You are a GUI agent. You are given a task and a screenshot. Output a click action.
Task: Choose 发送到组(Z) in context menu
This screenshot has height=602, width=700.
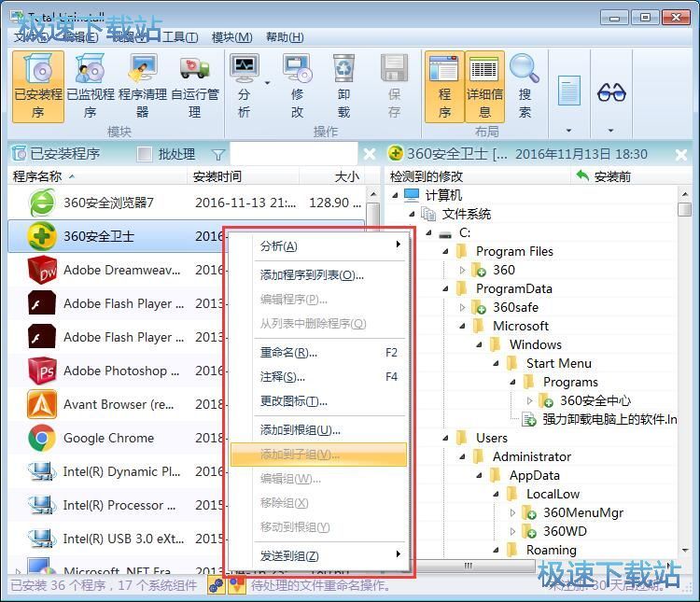click(x=318, y=556)
